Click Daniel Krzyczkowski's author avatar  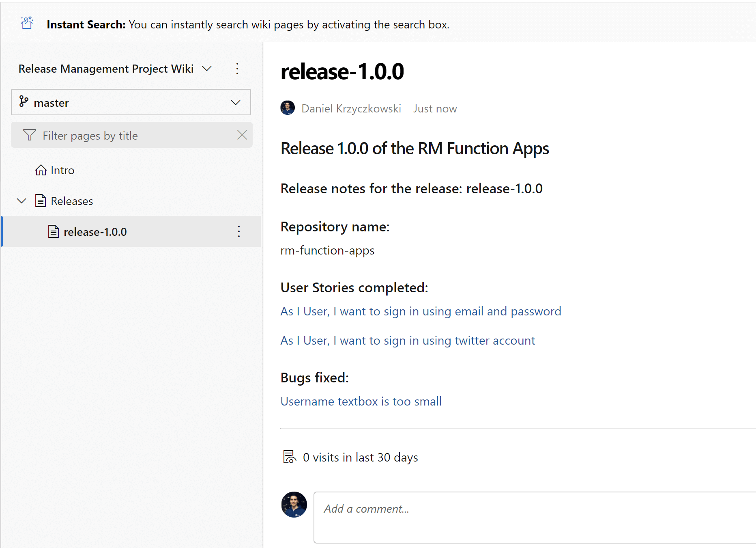tap(288, 108)
